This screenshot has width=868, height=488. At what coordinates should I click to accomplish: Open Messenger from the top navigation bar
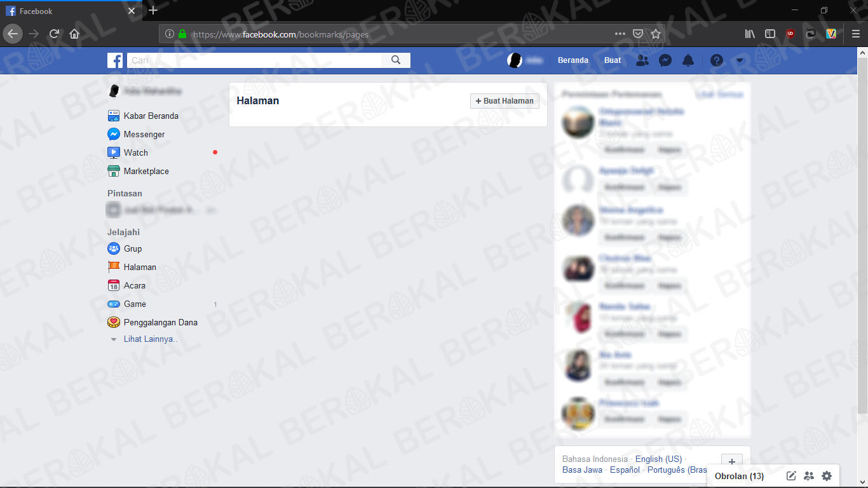665,60
